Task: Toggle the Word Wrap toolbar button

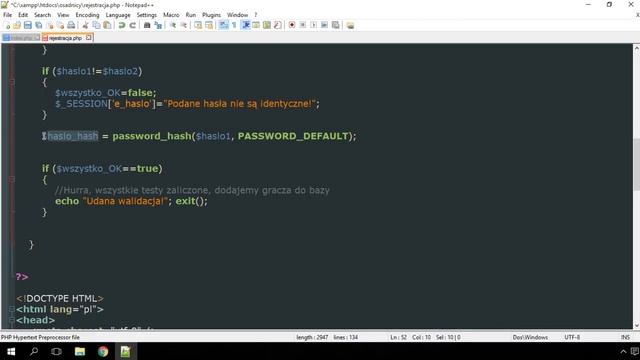Action: click(x=224, y=25)
